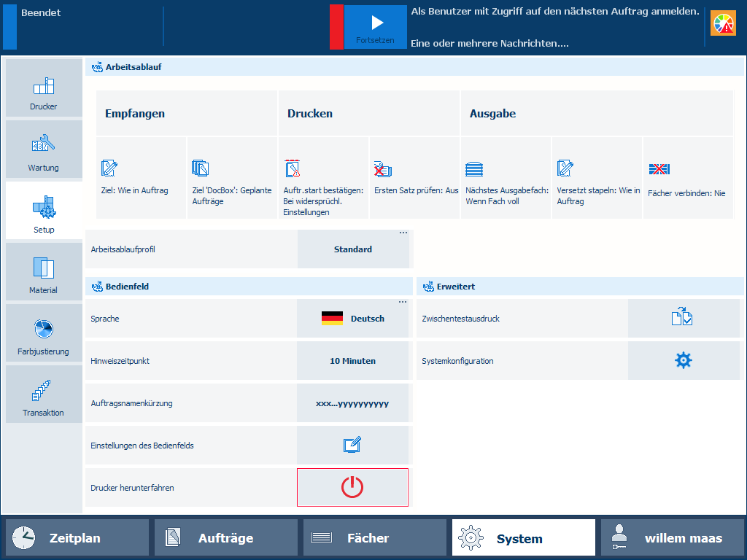
Task: Switch to the Aufträge tab
Action: (x=226, y=538)
